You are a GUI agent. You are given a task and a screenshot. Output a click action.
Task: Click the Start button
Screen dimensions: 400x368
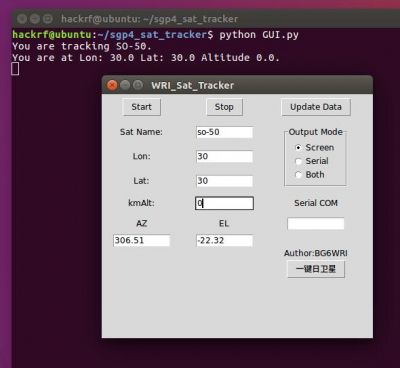pos(141,107)
